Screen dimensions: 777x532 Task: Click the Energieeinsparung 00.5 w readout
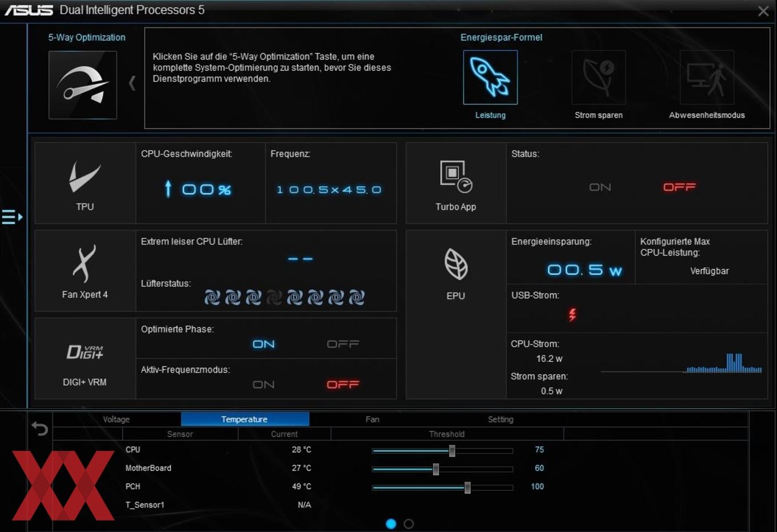pyautogui.click(x=584, y=270)
